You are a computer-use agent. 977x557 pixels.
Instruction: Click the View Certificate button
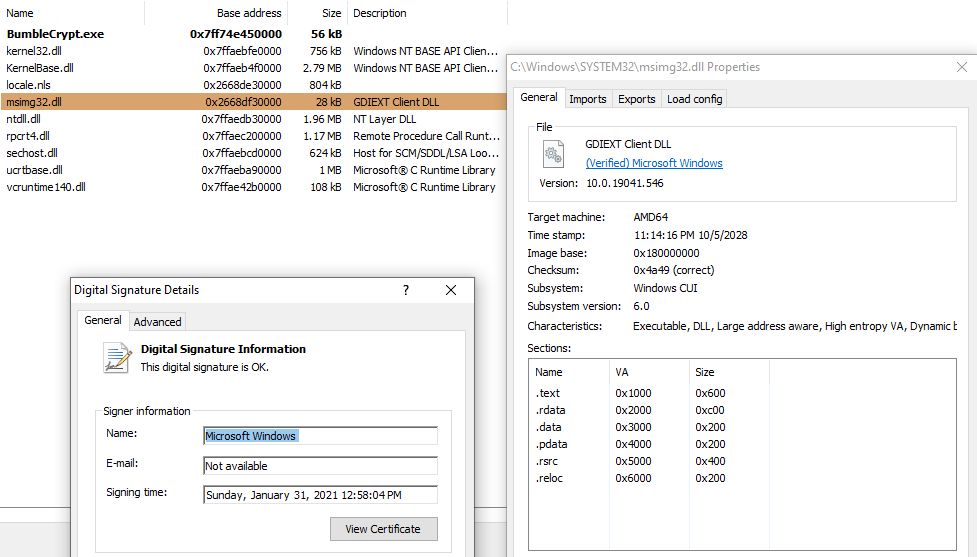pyautogui.click(x=383, y=529)
